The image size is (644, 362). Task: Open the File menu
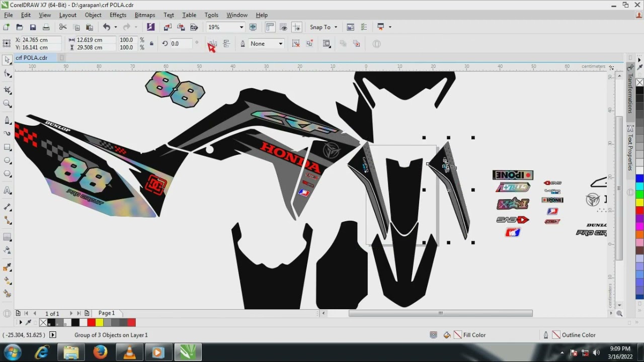point(9,15)
